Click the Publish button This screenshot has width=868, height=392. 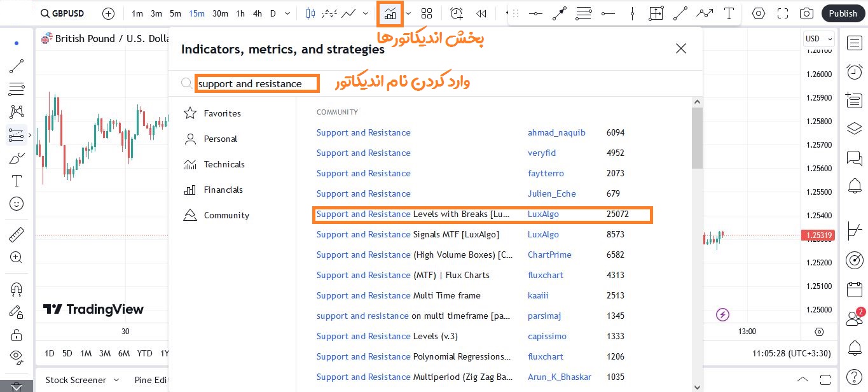point(843,13)
